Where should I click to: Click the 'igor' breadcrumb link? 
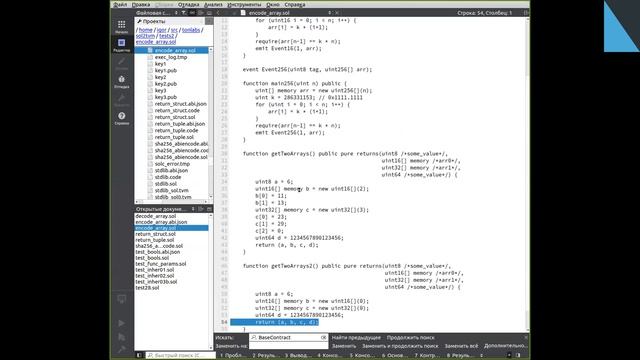tap(162, 30)
